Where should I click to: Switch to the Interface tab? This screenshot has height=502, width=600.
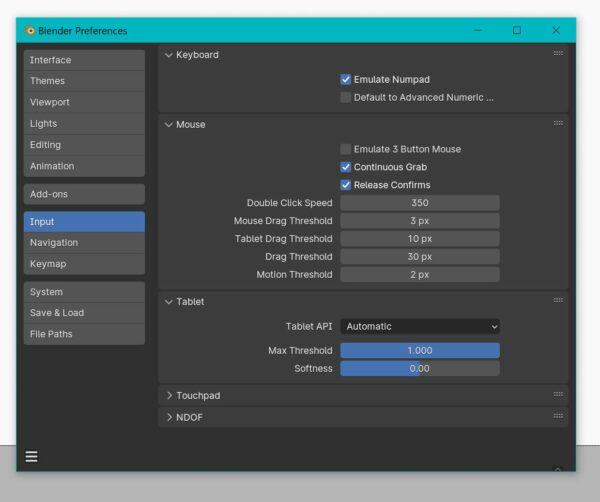coord(84,60)
